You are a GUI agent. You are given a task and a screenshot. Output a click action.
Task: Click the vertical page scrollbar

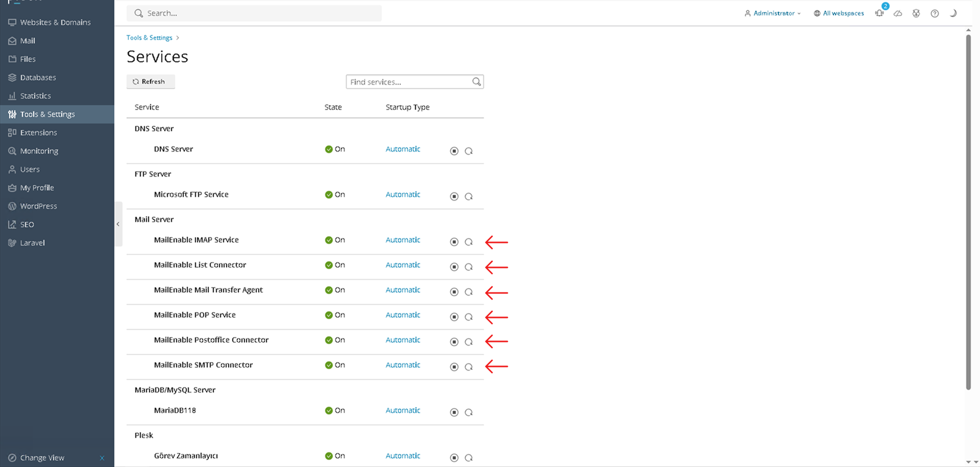click(x=968, y=212)
